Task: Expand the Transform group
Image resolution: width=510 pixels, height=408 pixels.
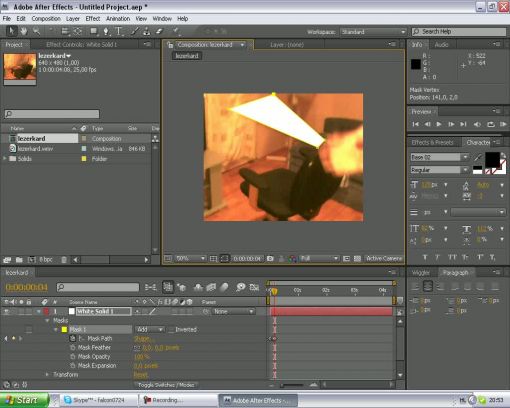Action: click(47, 375)
